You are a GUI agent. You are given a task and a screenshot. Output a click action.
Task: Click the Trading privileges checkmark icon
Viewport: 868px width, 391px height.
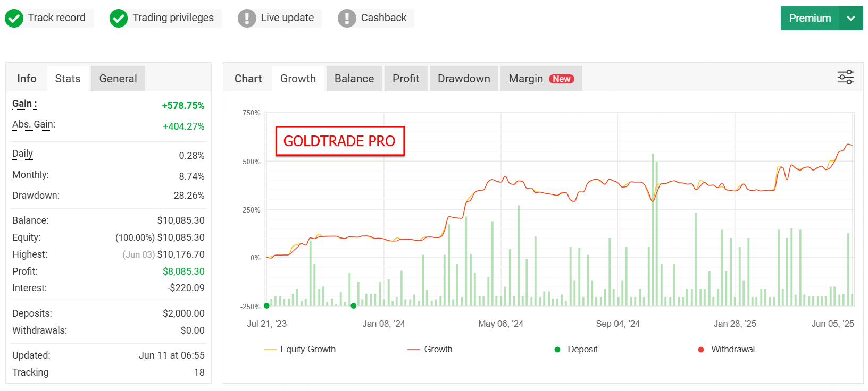point(118,18)
